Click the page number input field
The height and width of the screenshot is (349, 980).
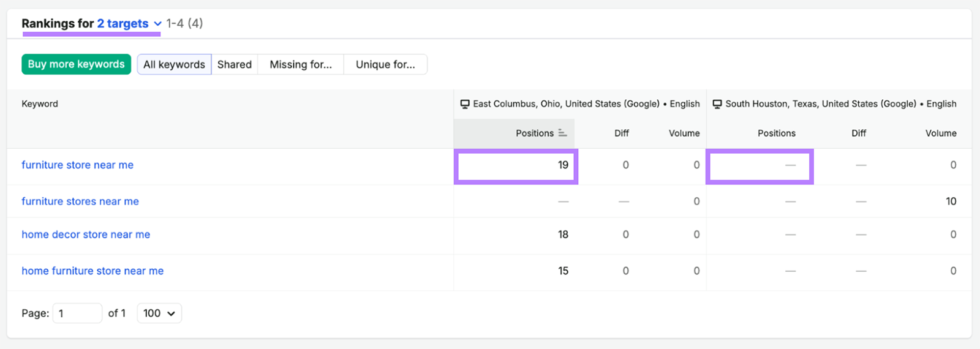pos(77,313)
